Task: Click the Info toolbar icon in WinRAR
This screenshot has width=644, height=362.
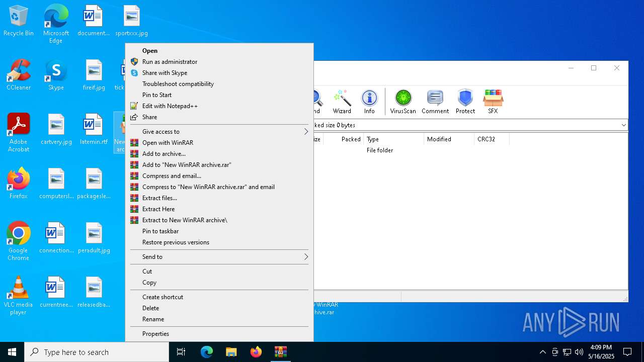Action: [369, 102]
